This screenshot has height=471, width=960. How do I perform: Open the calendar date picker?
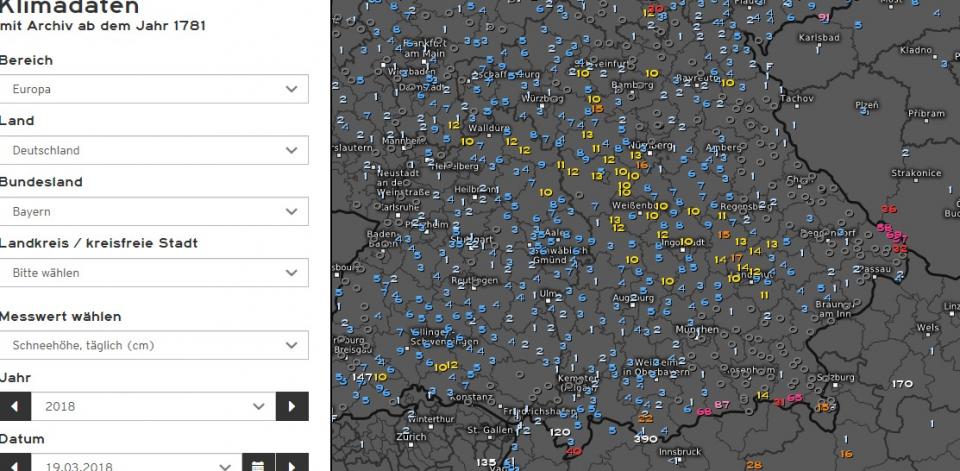(x=258, y=464)
